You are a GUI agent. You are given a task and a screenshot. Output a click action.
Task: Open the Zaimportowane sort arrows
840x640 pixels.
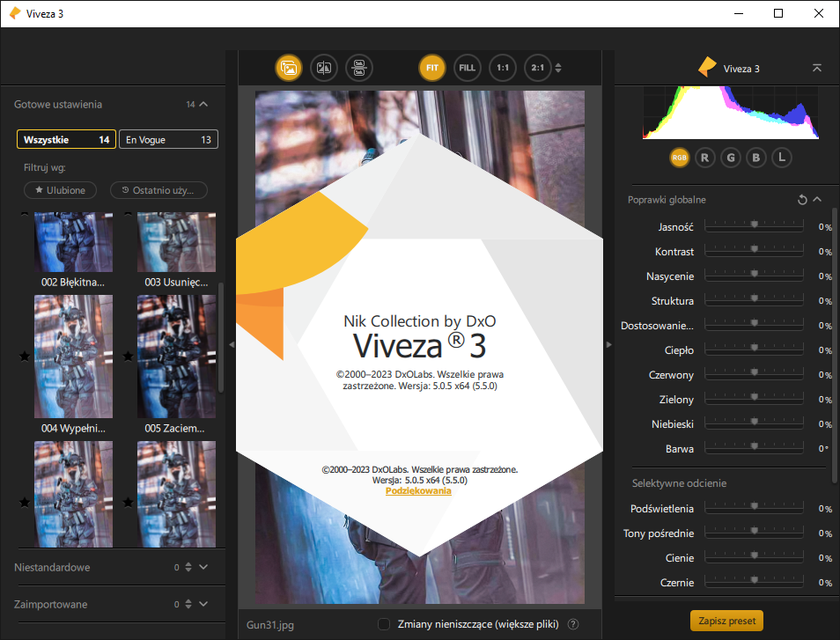click(188, 604)
